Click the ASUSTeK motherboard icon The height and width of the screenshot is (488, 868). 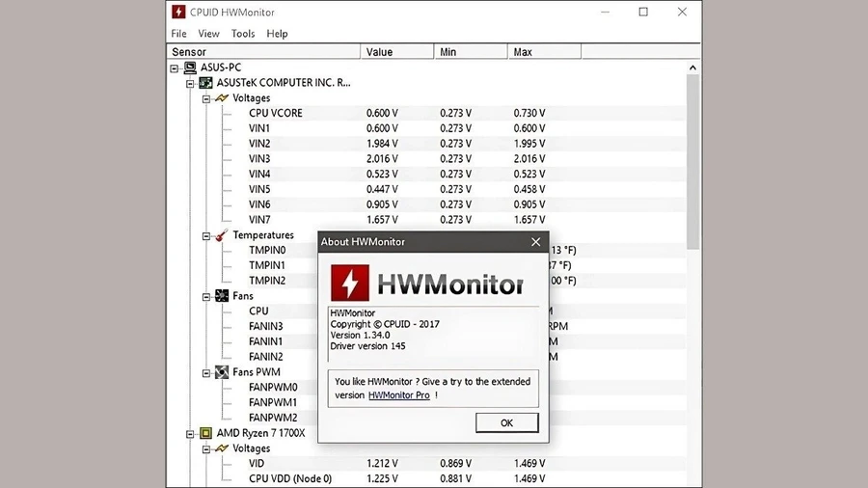click(x=206, y=83)
